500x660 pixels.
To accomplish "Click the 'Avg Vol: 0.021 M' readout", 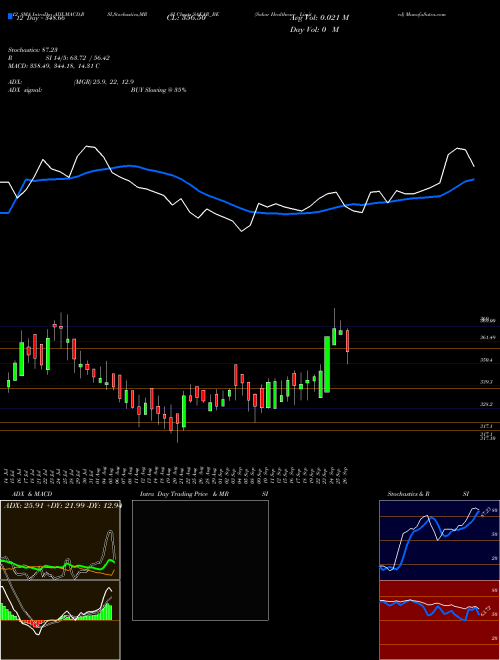I will coord(319,18).
